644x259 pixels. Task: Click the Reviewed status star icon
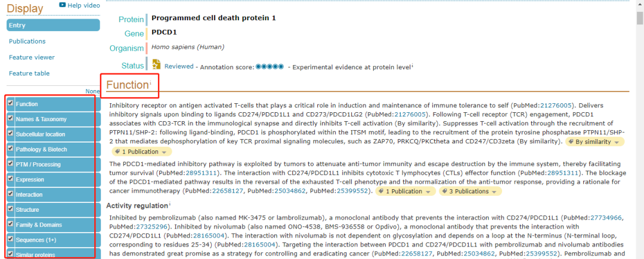pyautogui.click(x=157, y=64)
